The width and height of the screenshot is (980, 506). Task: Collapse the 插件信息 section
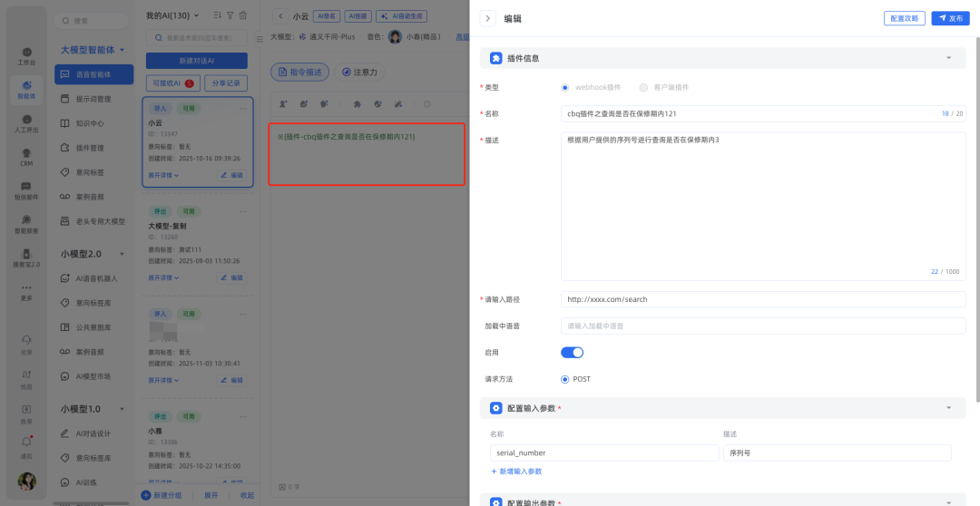tap(948, 58)
